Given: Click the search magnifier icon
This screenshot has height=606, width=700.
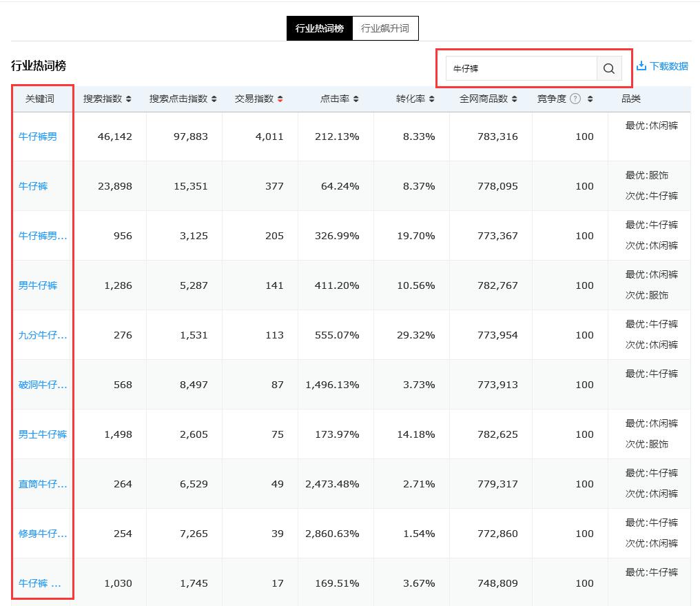Looking at the screenshot, I should click(609, 68).
